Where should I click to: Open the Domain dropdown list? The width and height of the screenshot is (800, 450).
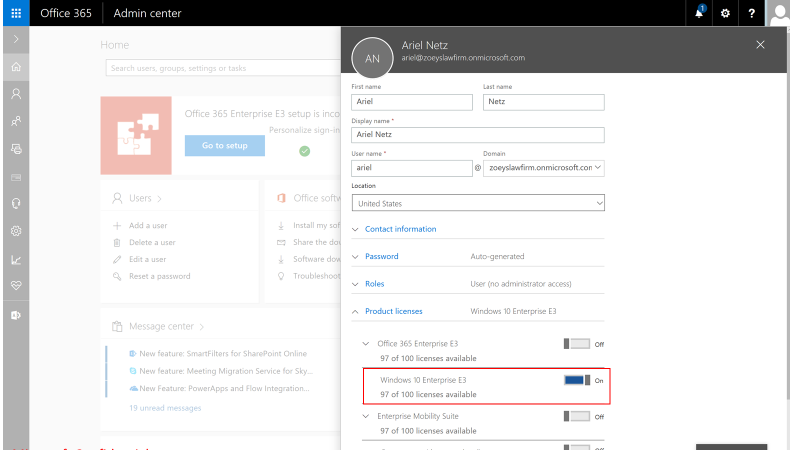click(544, 168)
